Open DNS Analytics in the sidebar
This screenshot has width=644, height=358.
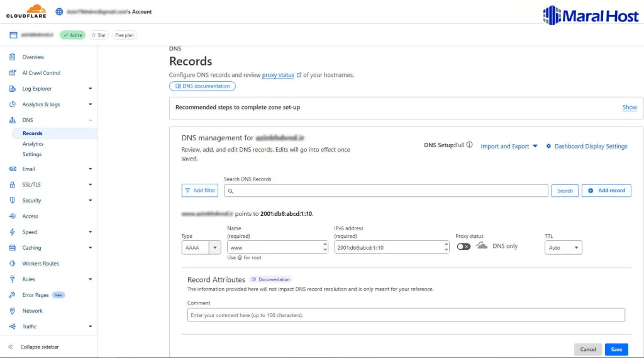pyautogui.click(x=33, y=144)
